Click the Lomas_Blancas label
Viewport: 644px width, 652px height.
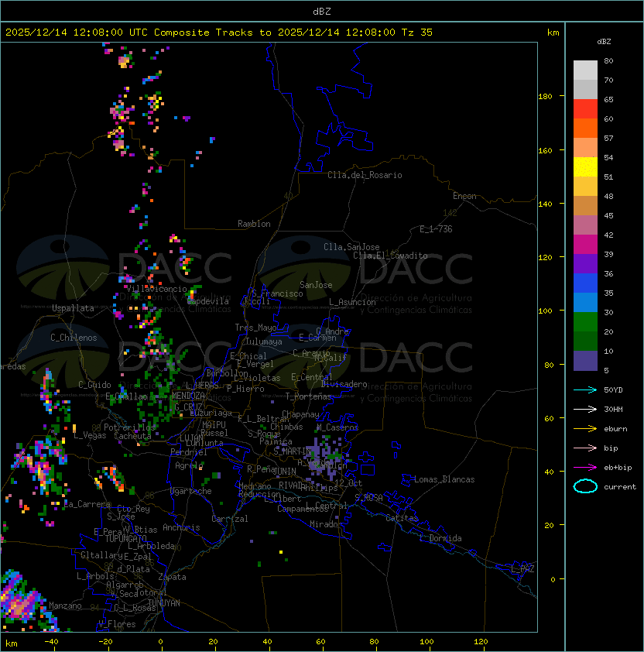(444, 479)
